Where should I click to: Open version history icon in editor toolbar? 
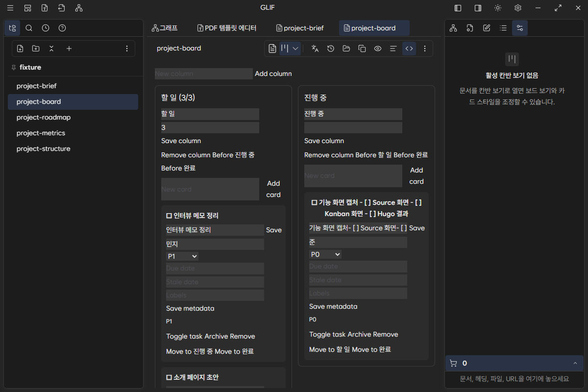(x=331, y=49)
